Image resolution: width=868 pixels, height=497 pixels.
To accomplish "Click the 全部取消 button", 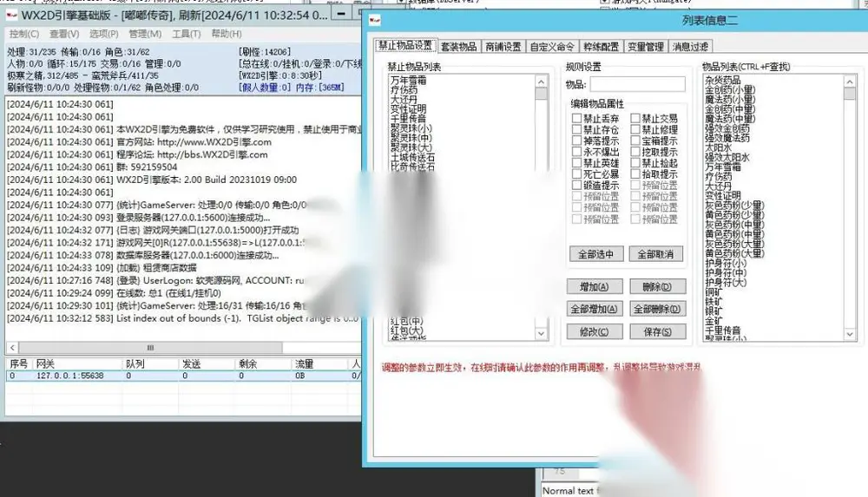I will (x=656, y=254).
